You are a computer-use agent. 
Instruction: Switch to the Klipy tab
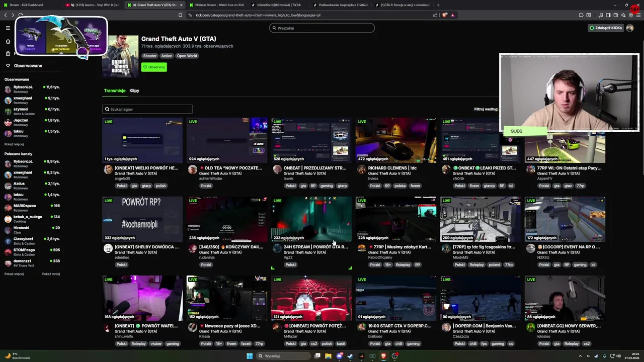(x=134, y=90)
